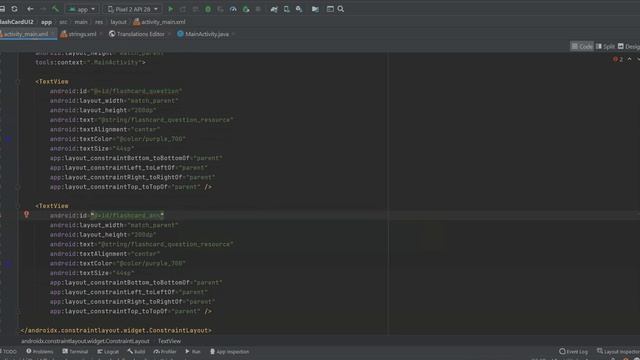Open the Layout Inspector tool window
This screenshot has width=640, height=360.
pos(618,351)
